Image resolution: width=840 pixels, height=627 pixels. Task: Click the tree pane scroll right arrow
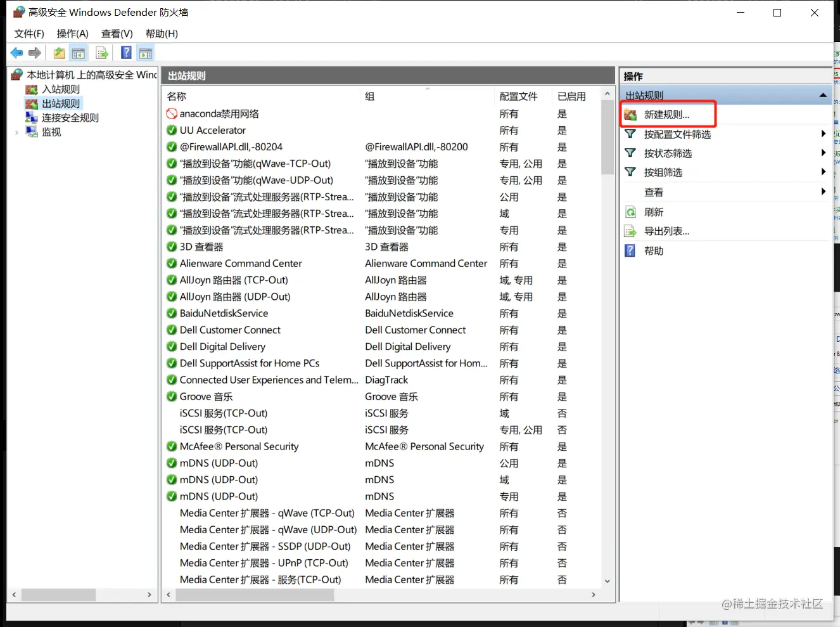pyautogui.click(x=150, y=595)
